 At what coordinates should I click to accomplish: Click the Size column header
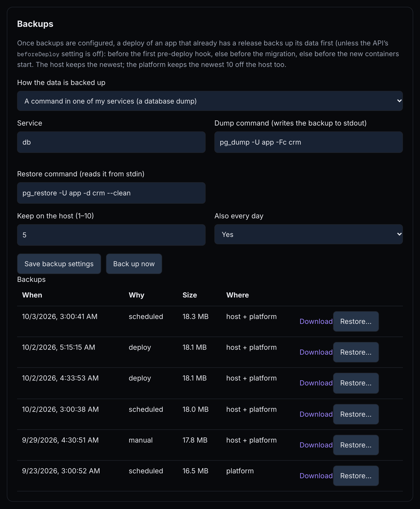[190, 295]
